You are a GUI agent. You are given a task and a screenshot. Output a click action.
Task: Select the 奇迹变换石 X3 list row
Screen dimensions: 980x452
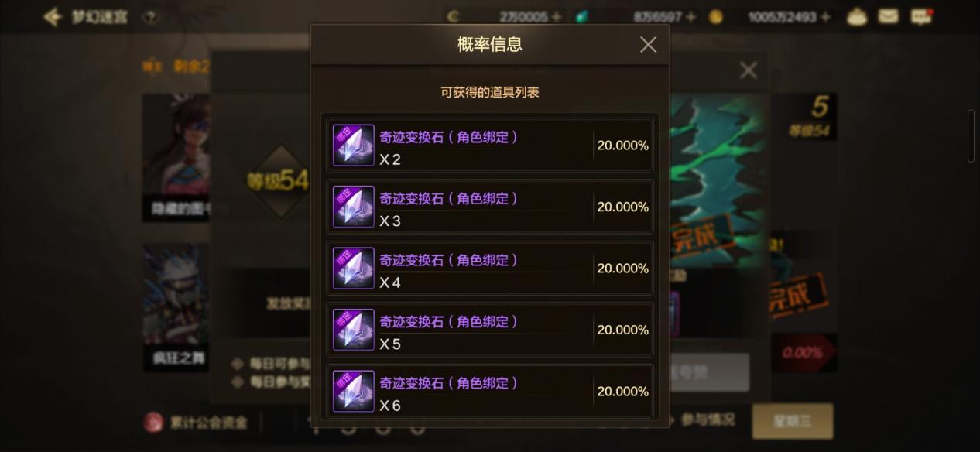(490, 207)
